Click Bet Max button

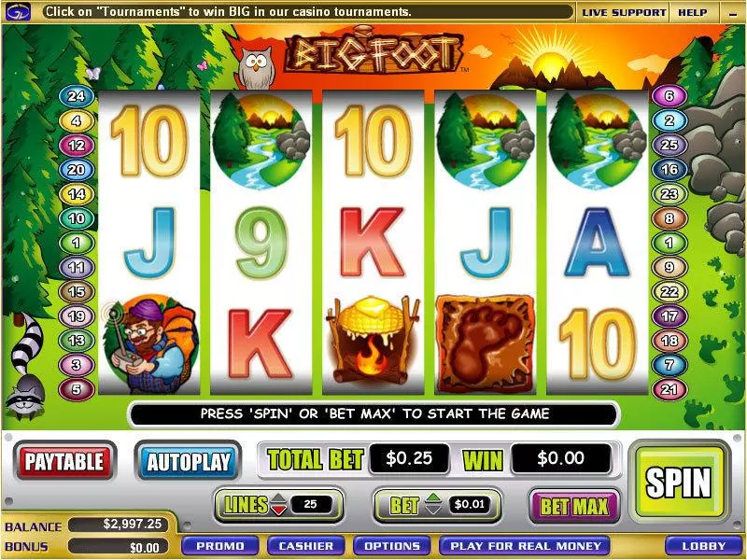point(574,506)
